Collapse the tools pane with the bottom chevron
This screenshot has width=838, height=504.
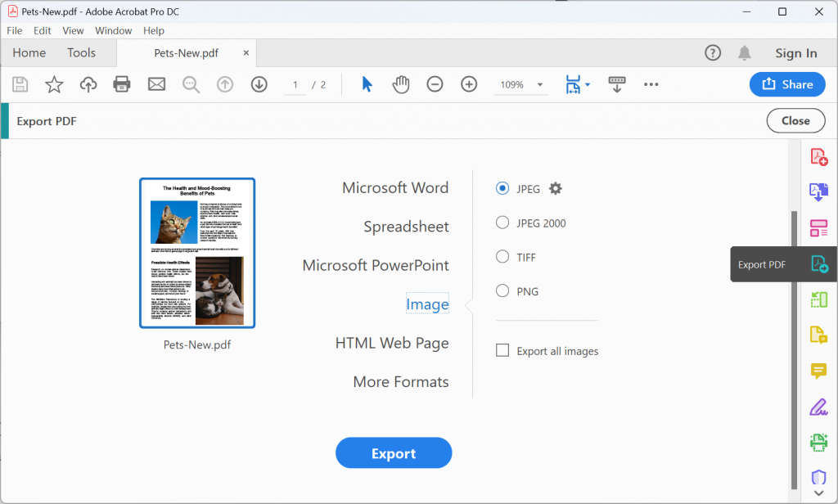click(819, 494)
